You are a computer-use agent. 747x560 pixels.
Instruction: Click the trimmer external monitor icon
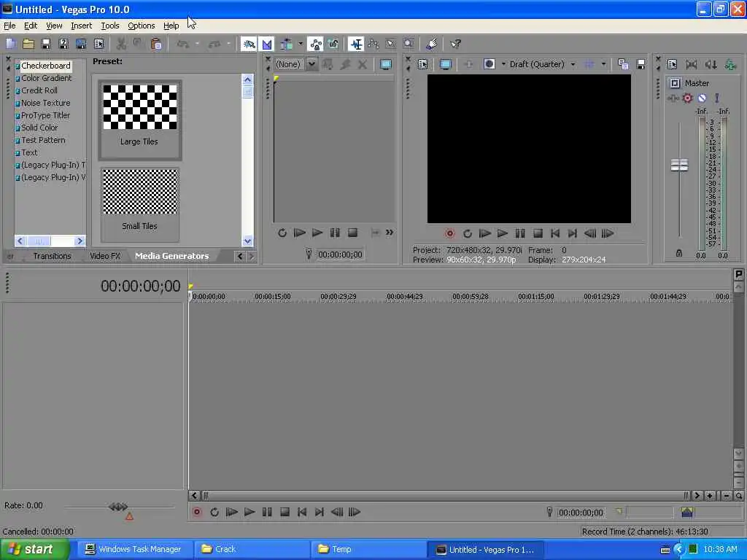point(385,64)
